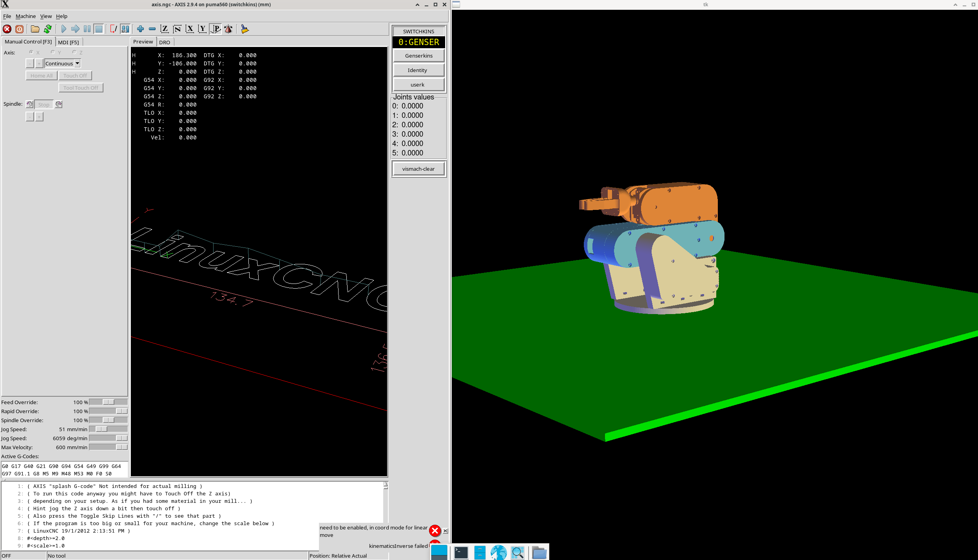Pause program execution
The height and width of the screenshot is (560, 978).
tap(87, 29)
